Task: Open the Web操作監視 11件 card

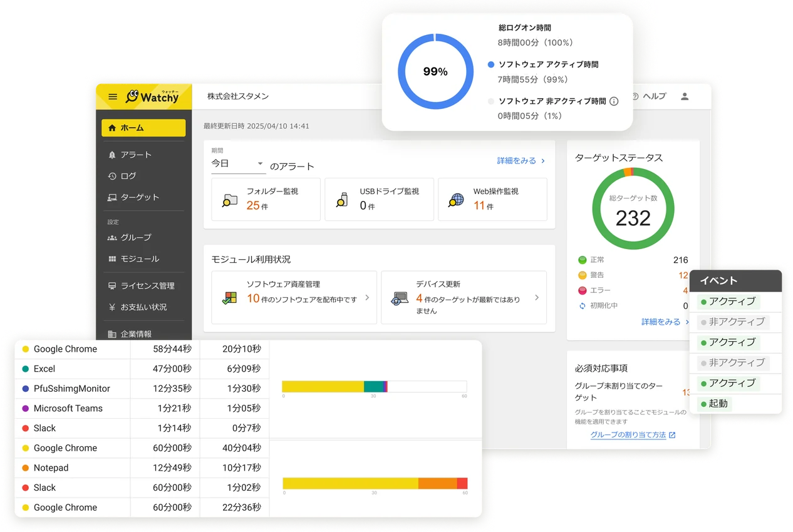Action: click(x=492, y=199)
